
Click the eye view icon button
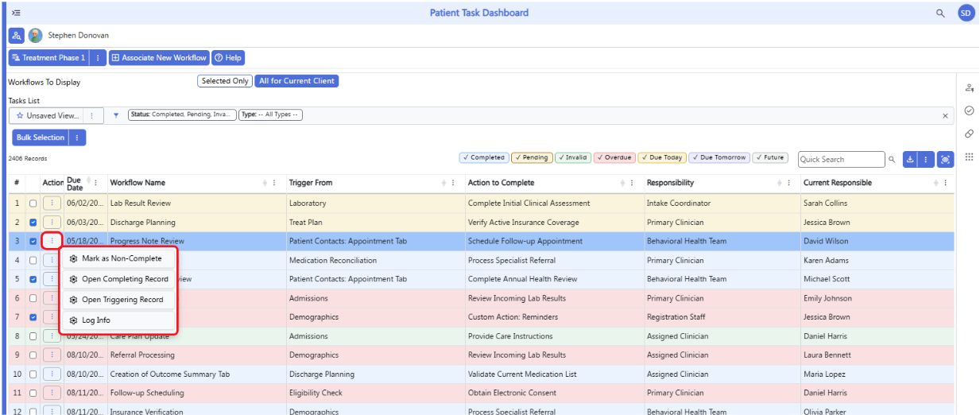pos(945,159)
